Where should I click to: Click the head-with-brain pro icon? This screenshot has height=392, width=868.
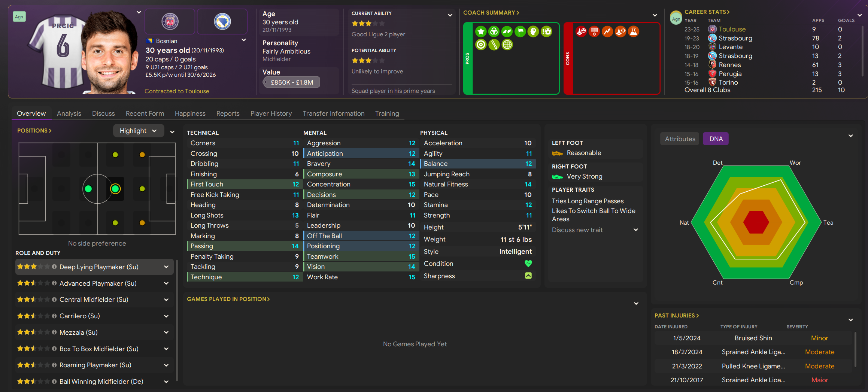click(533, 31)
